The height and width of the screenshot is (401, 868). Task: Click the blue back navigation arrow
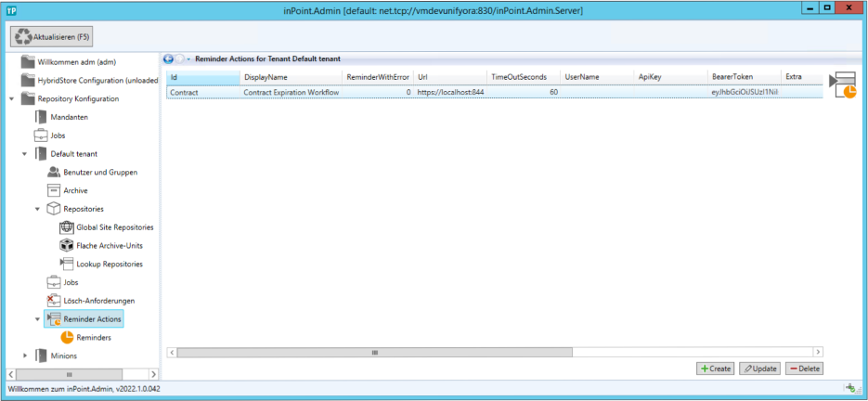(x=168, y=58)
